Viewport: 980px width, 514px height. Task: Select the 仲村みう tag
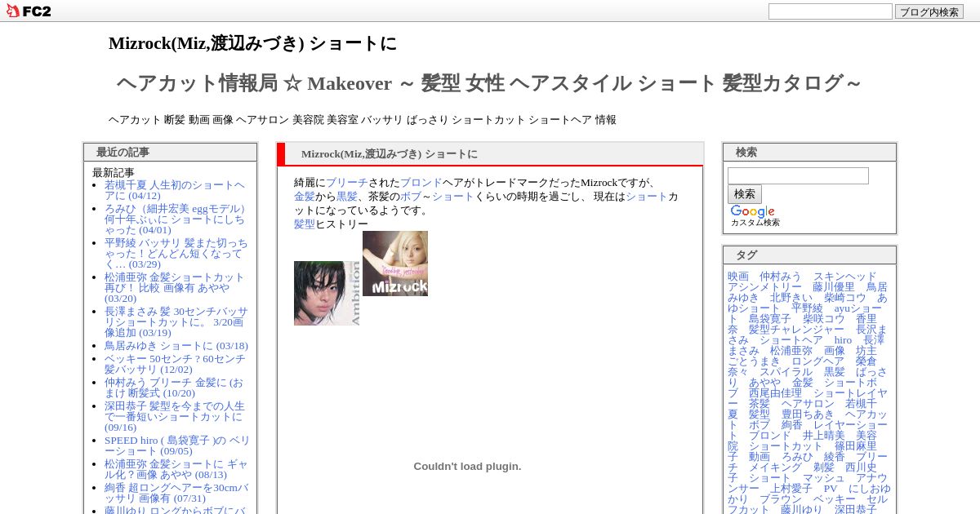(x=781, y=277)
